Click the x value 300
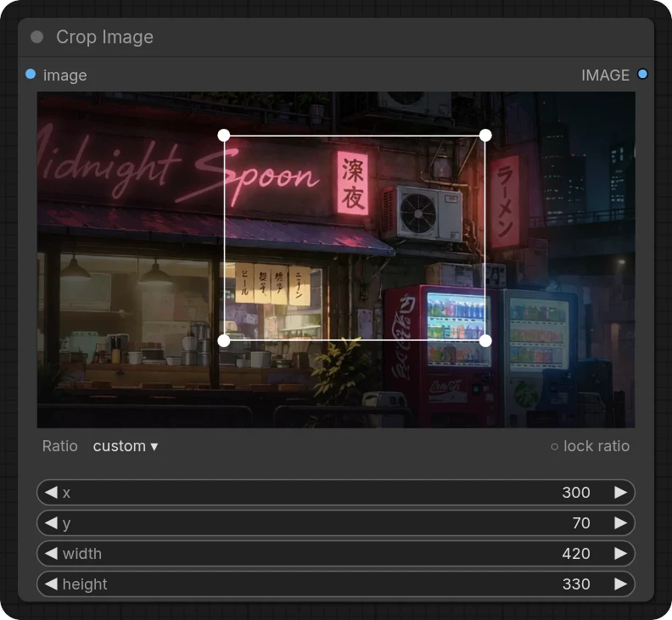 576,492
